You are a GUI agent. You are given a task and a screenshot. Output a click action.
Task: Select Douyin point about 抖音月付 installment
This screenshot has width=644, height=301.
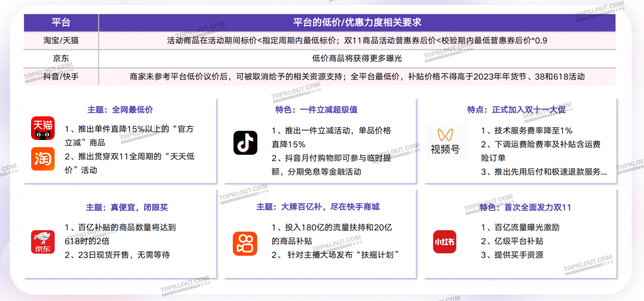[x=331, y=165]
